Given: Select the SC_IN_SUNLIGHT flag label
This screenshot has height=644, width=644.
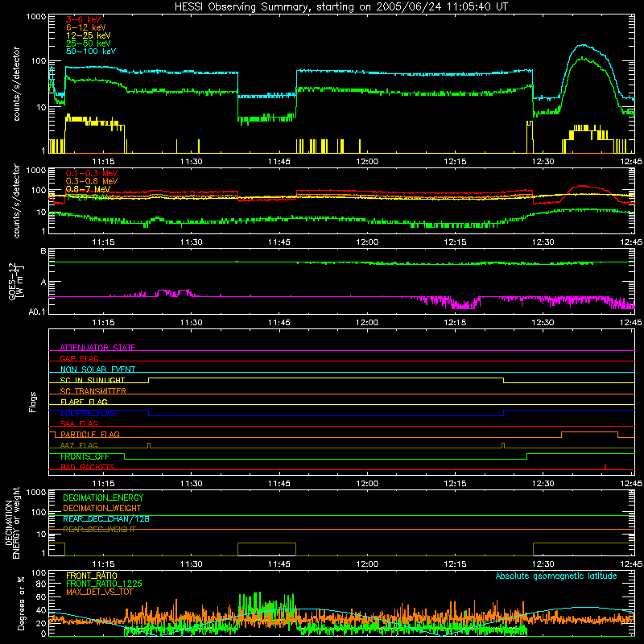Looking at the screenshot, I should coord(93,380).
